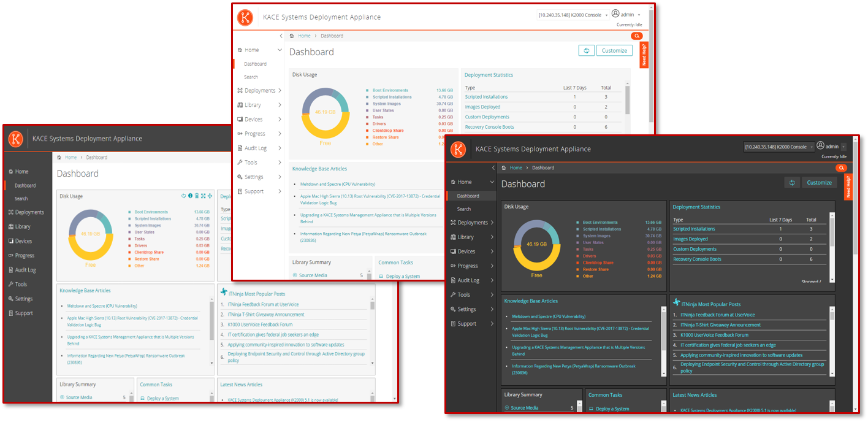Click the ITNinja star icon in left window
Viewport: 868px width, 422px height.
[x=224, y=293]
